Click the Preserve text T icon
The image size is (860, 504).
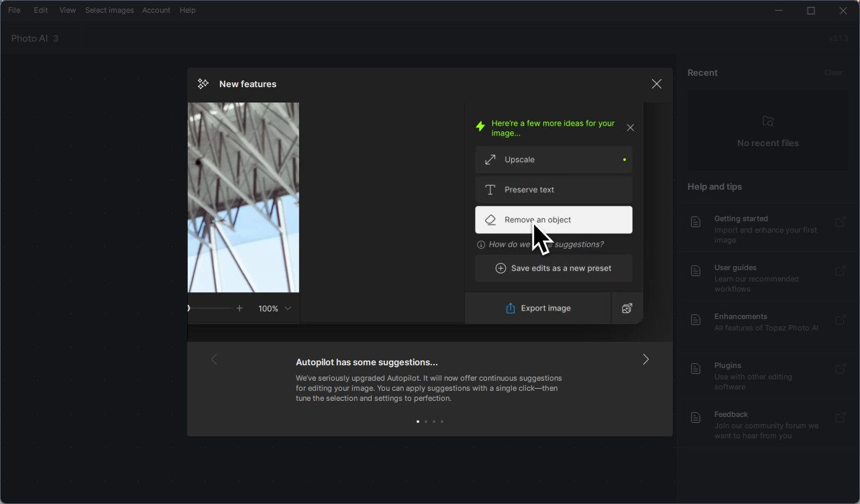pyautogui.click(x=490, y=190)
